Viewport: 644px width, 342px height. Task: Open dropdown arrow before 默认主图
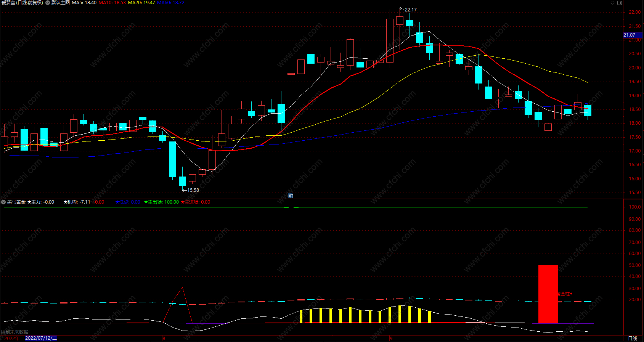pos(48,3)
